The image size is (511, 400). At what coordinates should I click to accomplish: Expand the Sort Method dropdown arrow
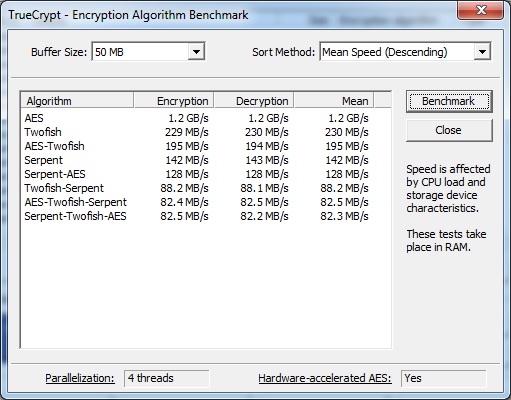point(482,52)
